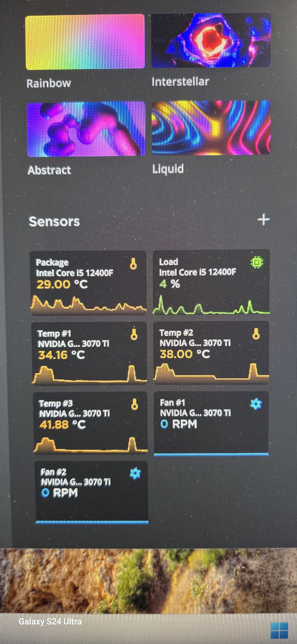Click the Liquid effect label
Viewport: 297px width, 644px height.
point(168,169)
